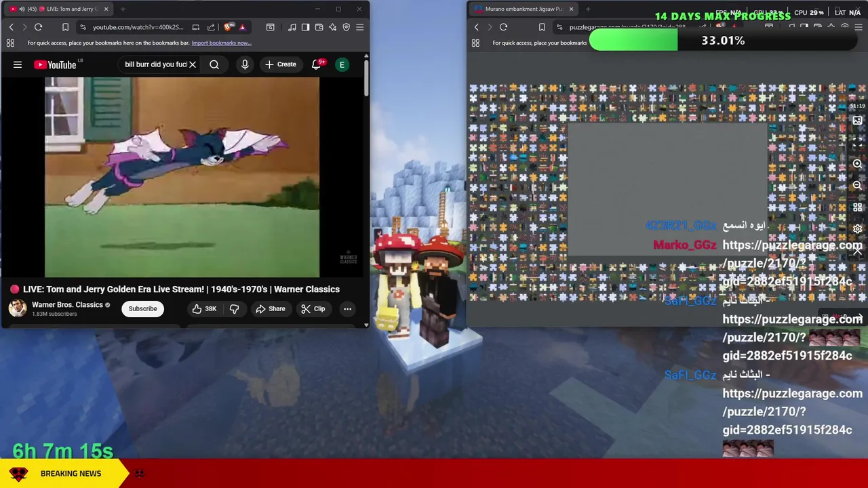Image resolution: width=868 pixels, height=488 pixels.
Task: Open the Create menu on YouTube
Action: coord(280,64)
